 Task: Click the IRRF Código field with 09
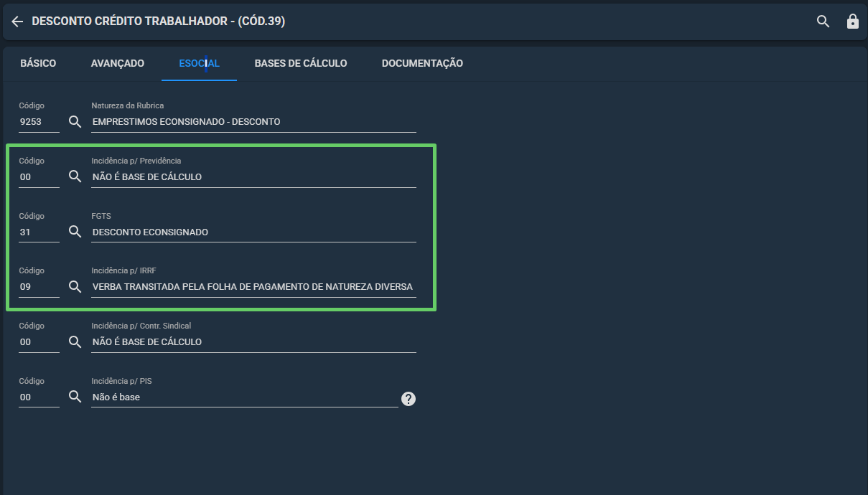[39, 287]
